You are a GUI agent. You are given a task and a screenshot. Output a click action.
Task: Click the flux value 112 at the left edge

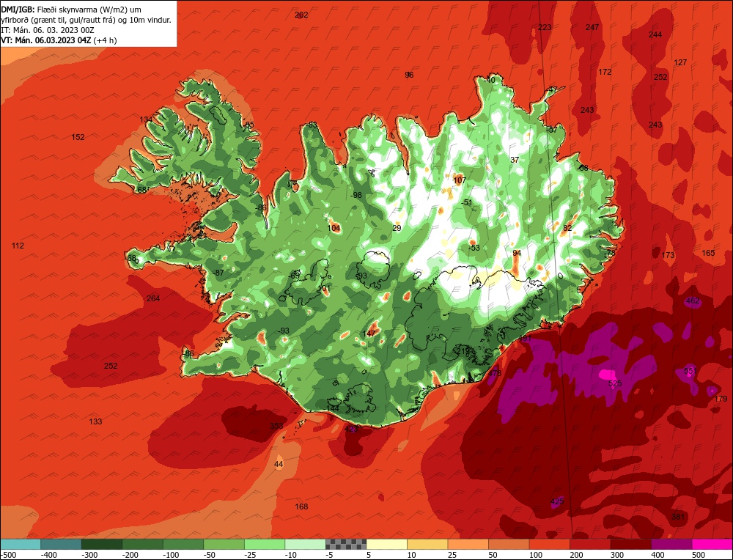pyautogui.click(x=18, y=246)
